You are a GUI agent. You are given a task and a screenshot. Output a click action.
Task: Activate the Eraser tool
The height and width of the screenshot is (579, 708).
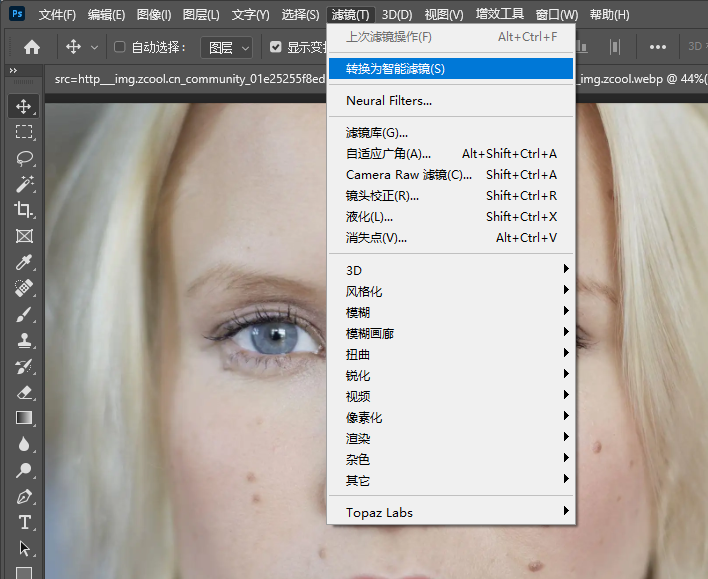point(25,392)
